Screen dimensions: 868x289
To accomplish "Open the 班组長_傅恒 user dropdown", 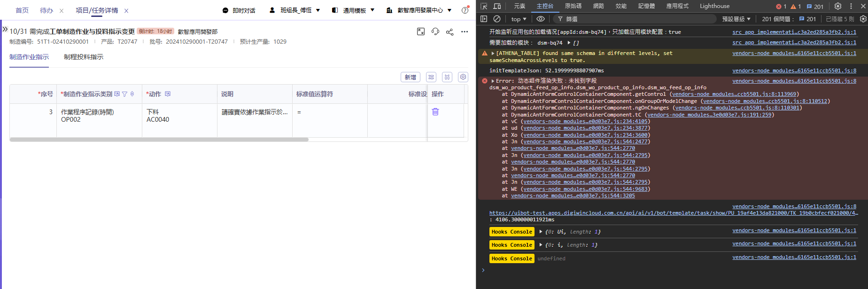I will click(x=295, y=10).
